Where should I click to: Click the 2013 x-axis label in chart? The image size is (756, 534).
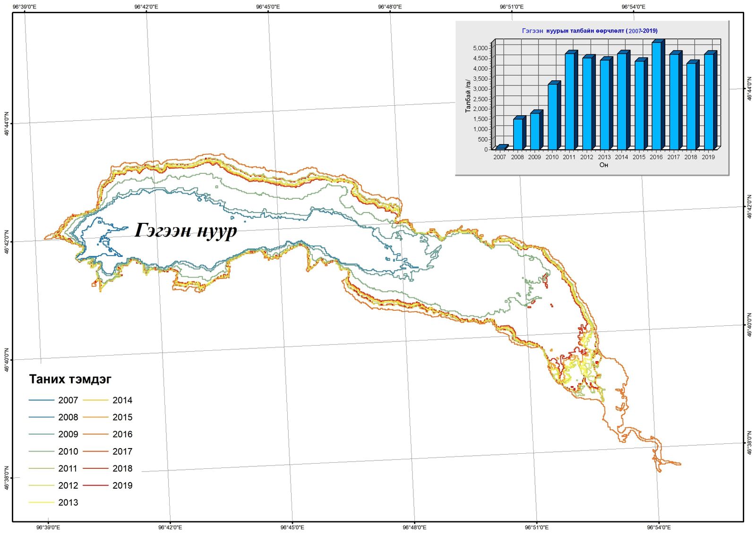(604, 157)
